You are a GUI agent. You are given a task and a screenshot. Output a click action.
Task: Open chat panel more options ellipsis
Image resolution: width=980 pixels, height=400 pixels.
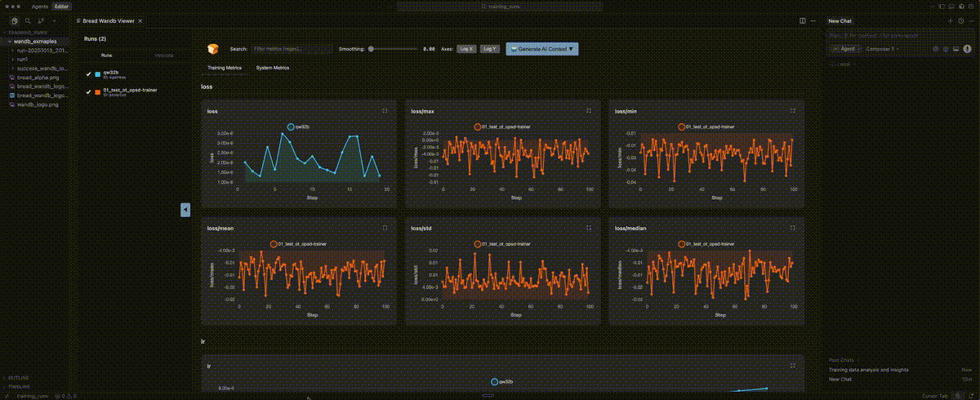tap(971, 20)
